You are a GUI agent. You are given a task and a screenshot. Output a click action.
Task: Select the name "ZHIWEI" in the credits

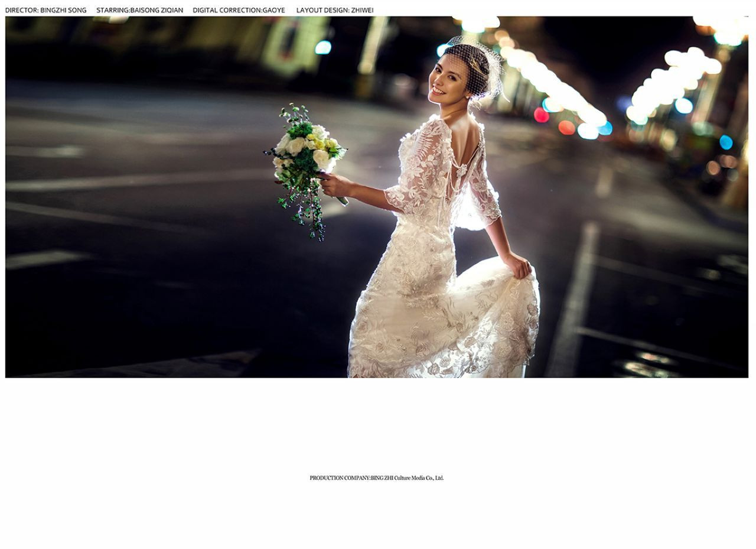[x=362, y=10]
